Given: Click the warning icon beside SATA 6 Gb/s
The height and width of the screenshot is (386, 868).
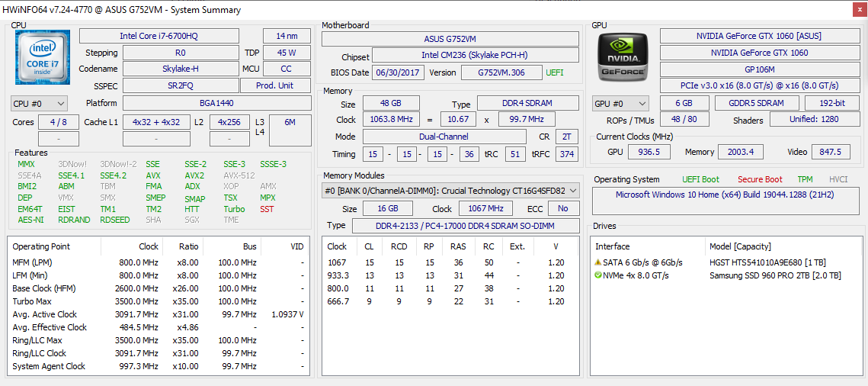Looking at the screenshot, I should pos(598,262).
